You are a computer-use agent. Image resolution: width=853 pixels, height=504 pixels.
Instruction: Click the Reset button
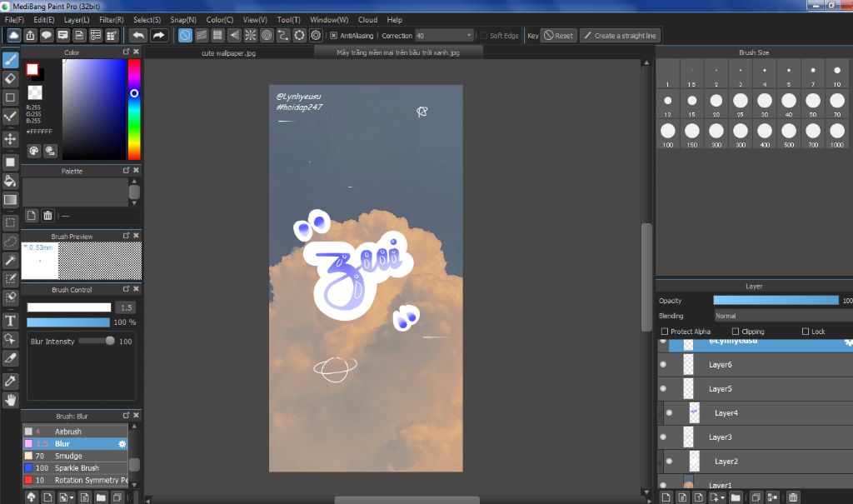point(558,35)
